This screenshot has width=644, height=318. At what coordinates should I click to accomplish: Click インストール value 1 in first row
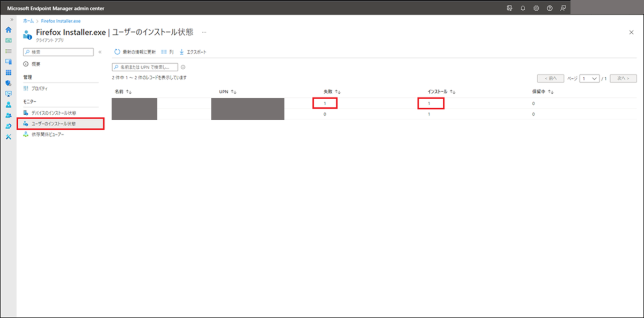(x=429, y=103)
